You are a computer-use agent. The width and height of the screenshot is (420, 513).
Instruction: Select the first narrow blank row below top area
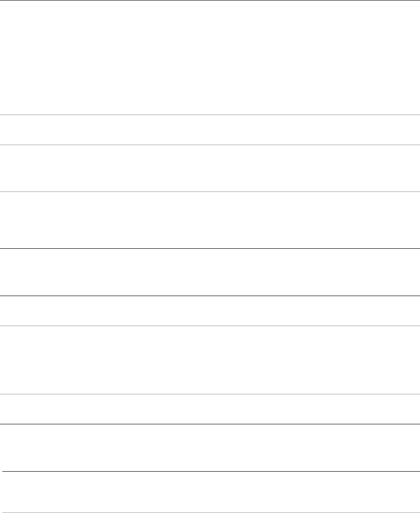[210, 130]
